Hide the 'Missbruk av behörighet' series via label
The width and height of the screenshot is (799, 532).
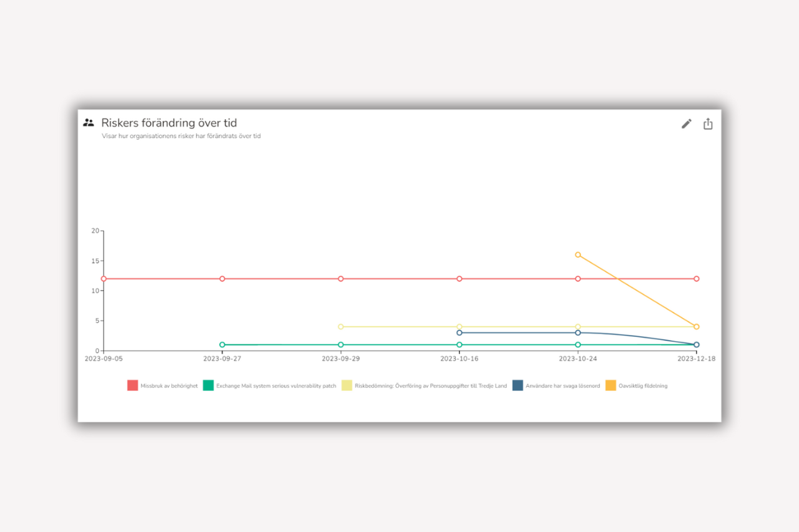click(169, 386)
